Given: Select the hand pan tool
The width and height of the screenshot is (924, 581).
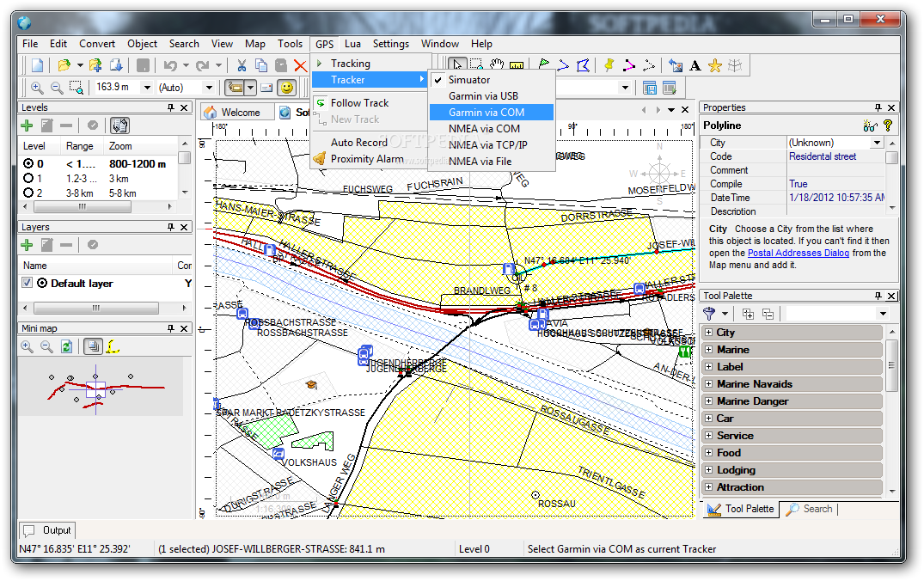Looking at the screenshot, I should point(497,65).
